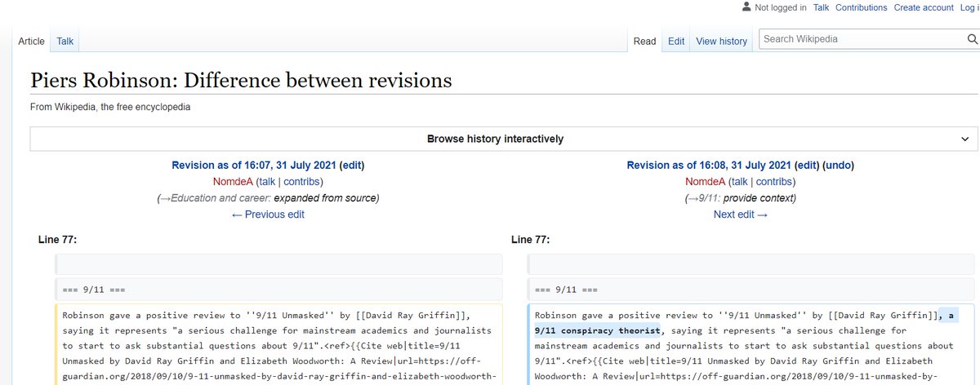Open Revision as of 16:07, 31 July 2021
This screenshot has height=385, width=980.
[x=254, y=165]
